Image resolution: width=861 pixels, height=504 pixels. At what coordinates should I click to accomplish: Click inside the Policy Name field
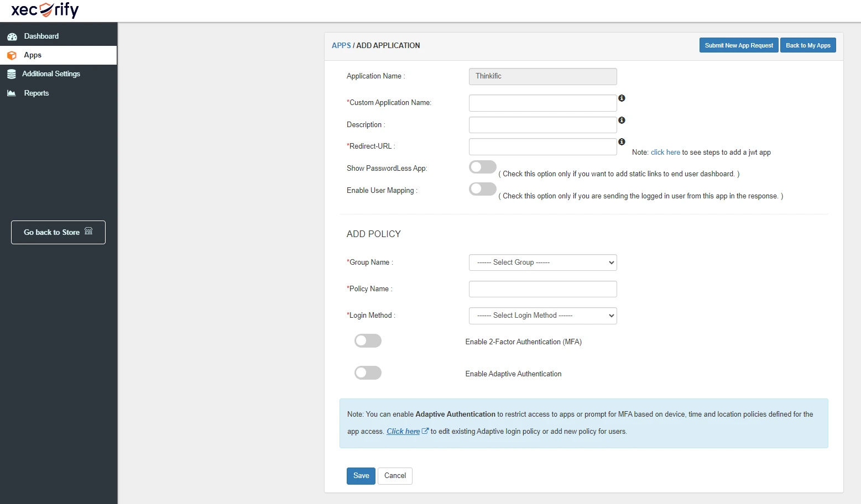coord(542,288)
